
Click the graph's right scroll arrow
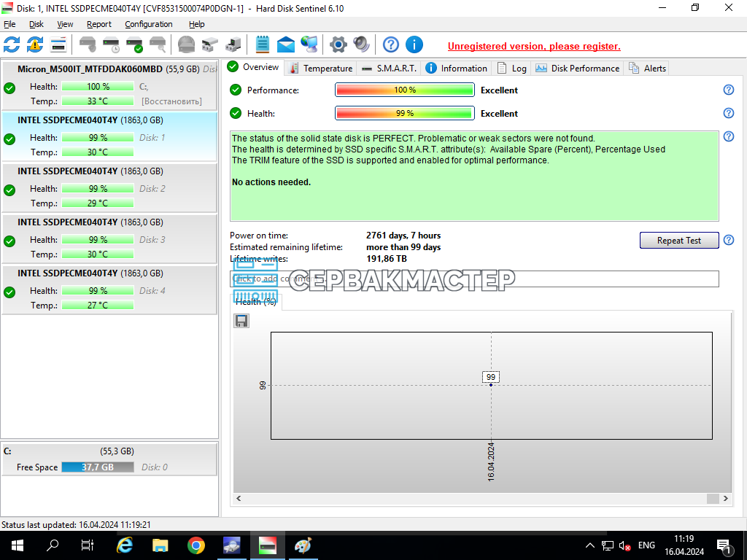(x=726, y=499)
